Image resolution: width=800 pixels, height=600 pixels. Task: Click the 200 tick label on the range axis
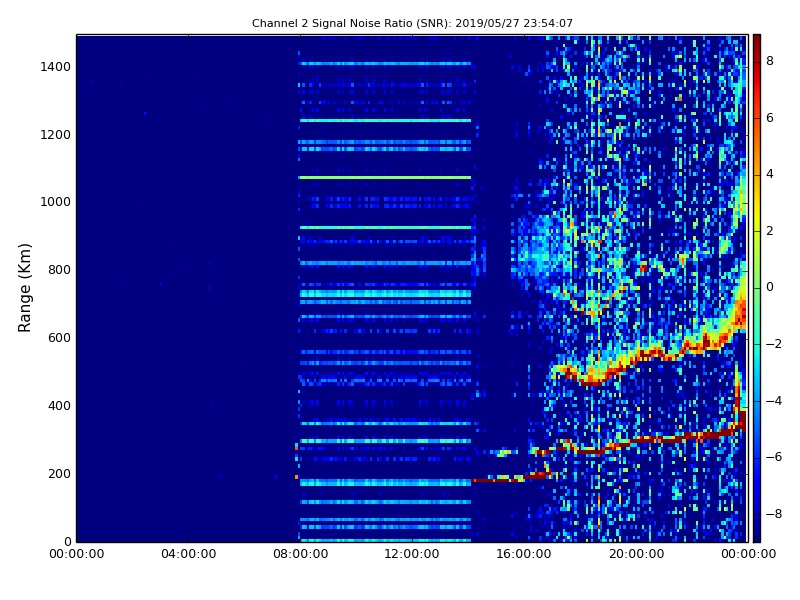click(x=59, y=473)
